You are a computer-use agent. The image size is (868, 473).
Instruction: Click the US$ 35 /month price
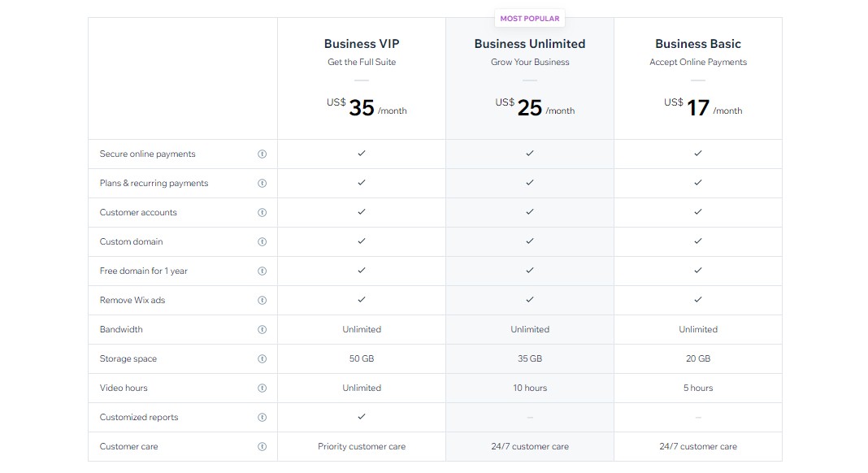tap(366, 107)
